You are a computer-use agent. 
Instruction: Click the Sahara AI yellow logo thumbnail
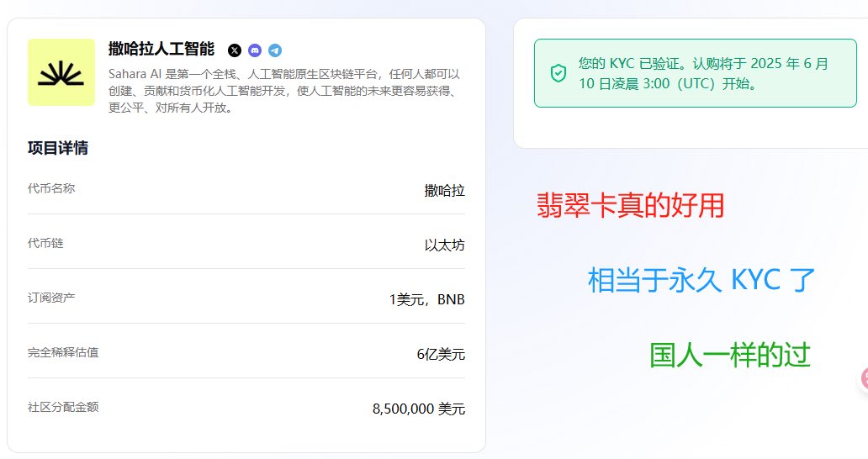[61, 72]
